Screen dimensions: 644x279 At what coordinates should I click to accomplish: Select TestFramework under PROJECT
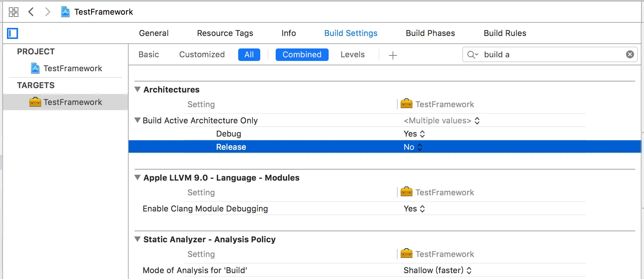pyautogui.click(x=72, y=68)
